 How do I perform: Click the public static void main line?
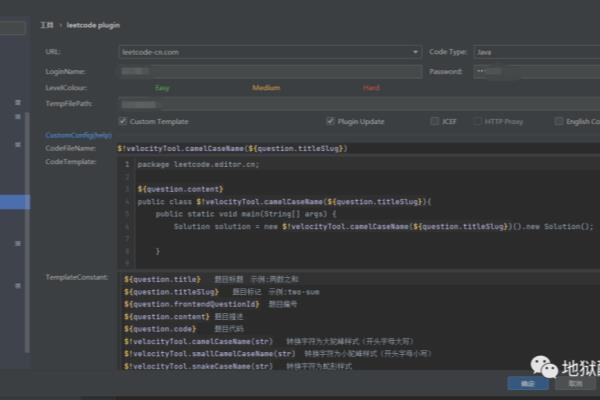point(246,214)
